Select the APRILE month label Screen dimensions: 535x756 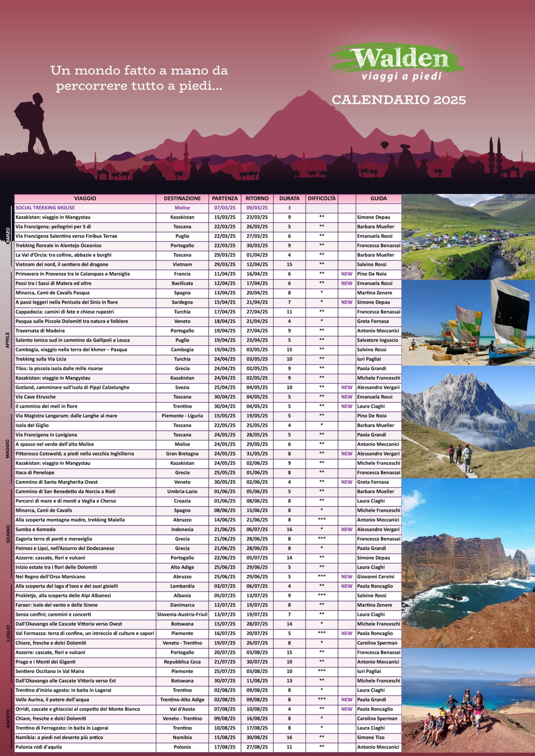point(7,340)
